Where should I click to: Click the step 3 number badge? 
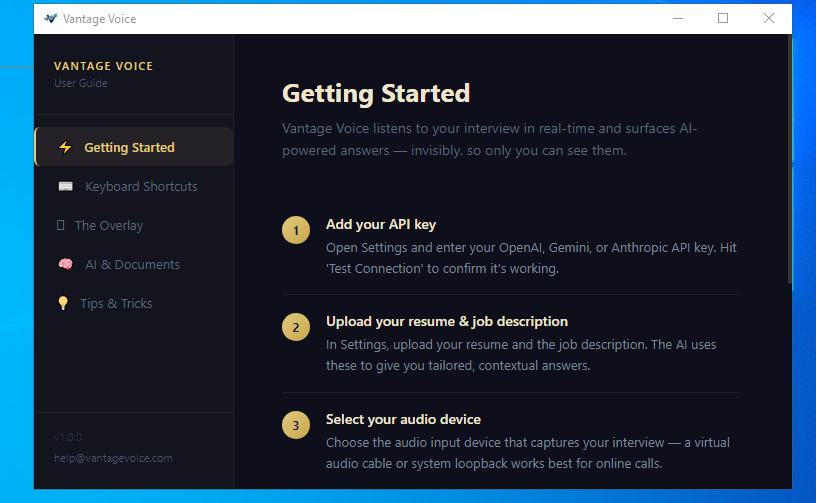[296, 425]
